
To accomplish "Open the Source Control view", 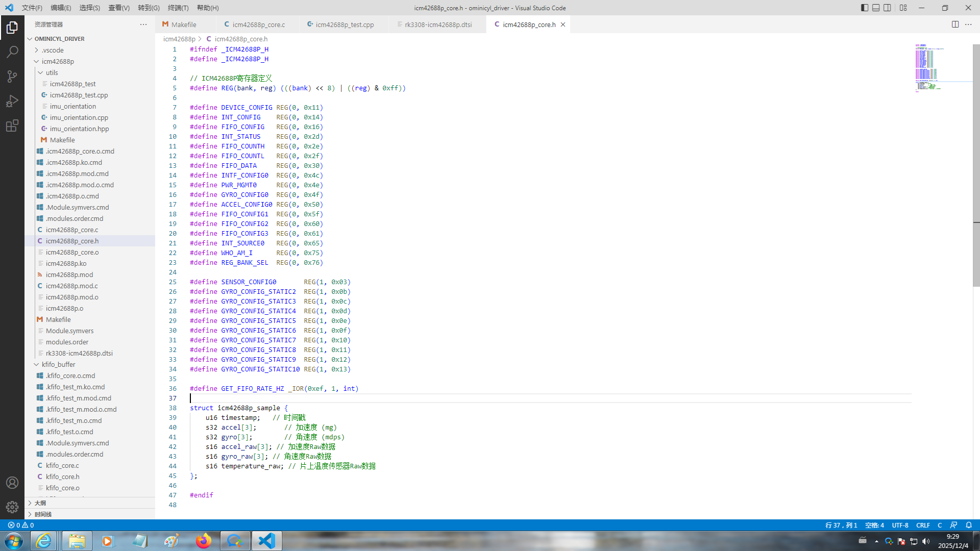I will point(12,77).
